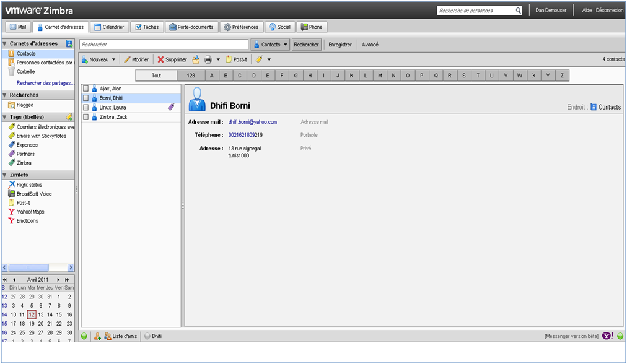Click the print icon in toolbar
The height and width of the screenshot is (364, 627).
click(208, 59)
